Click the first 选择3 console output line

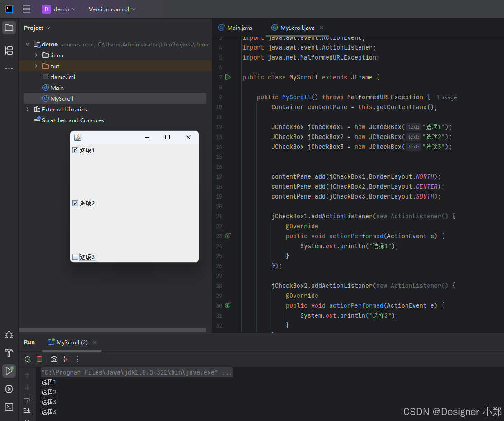(x=49, y=402)
